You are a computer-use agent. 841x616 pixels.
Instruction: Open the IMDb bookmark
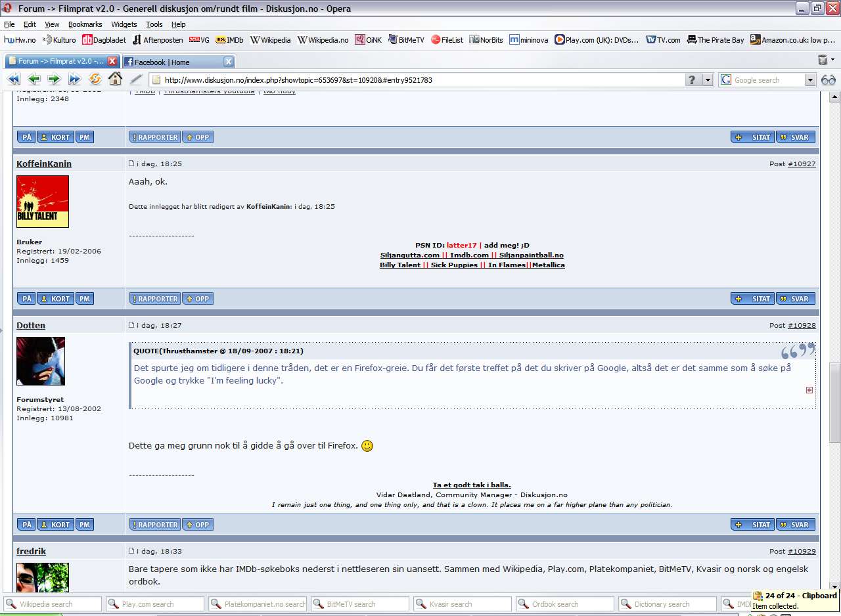[229, 39]
